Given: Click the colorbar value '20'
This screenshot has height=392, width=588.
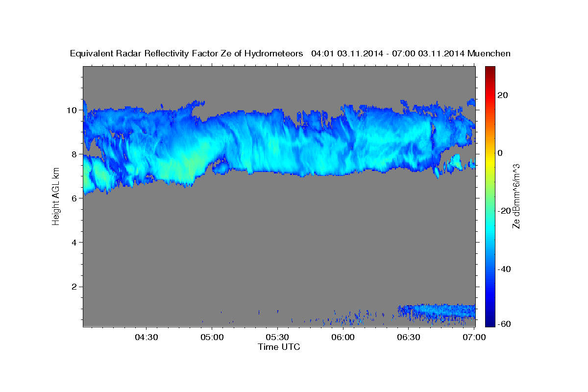Looking at the screenshot, I should point(502,95).
